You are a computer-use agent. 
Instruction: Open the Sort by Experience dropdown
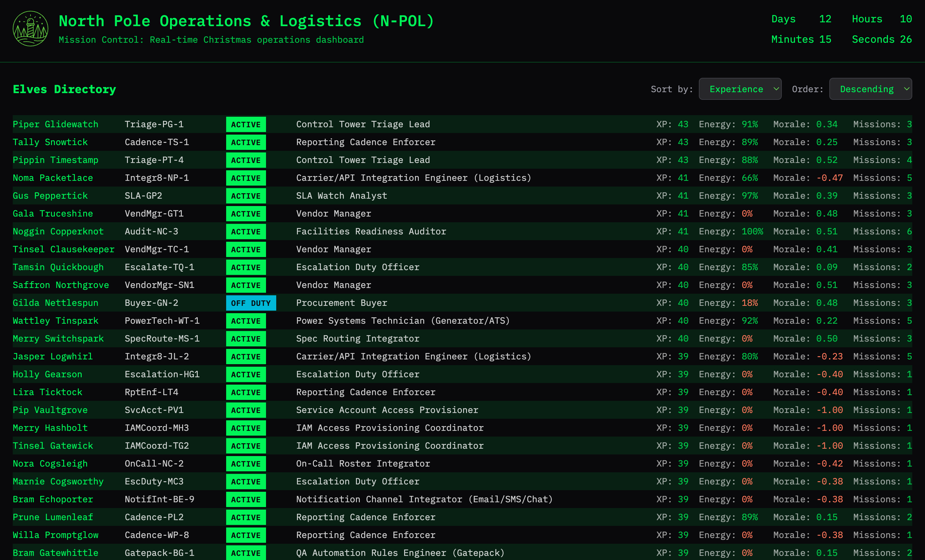coord(740,89)
